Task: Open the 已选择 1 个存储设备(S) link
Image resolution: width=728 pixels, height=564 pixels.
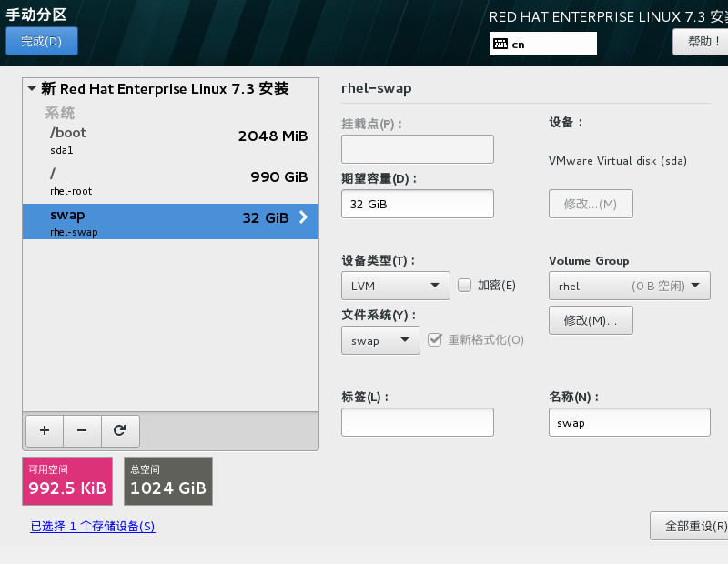Action: click(93, 526)
